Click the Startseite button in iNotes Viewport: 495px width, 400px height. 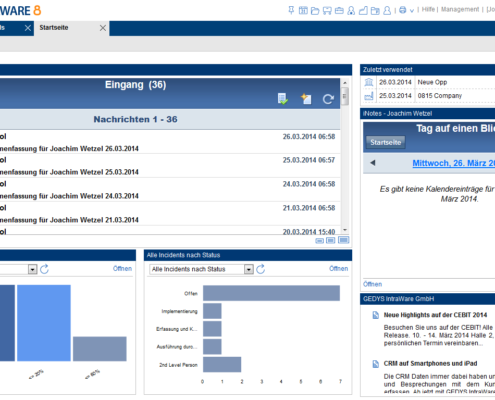(386, 142)
